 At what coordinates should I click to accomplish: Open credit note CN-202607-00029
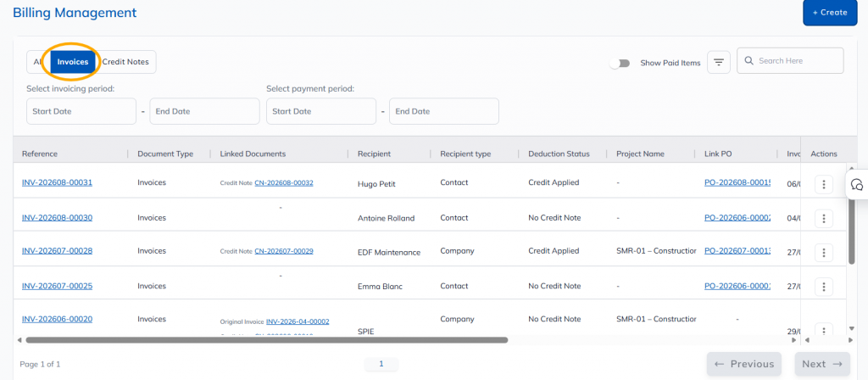point(284,251)
